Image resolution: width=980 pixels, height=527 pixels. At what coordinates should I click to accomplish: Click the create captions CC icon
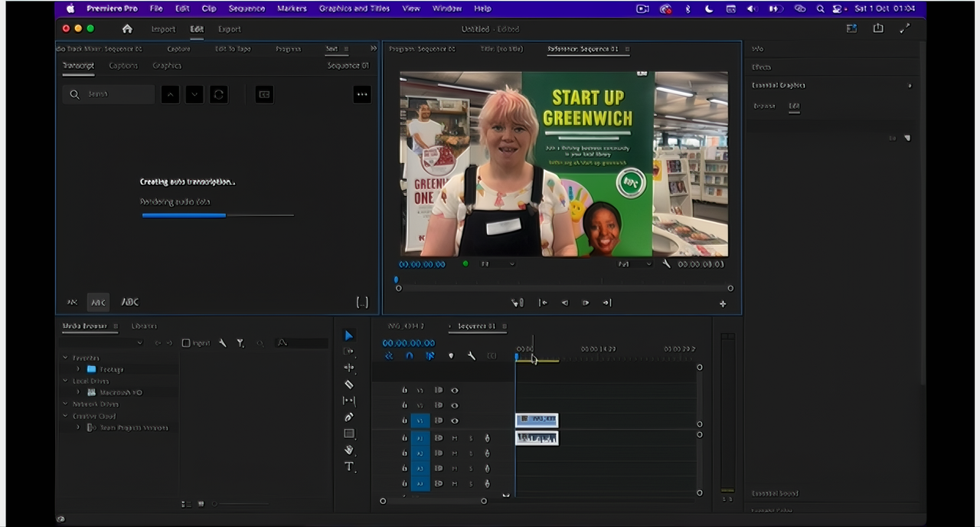[264, 94]
